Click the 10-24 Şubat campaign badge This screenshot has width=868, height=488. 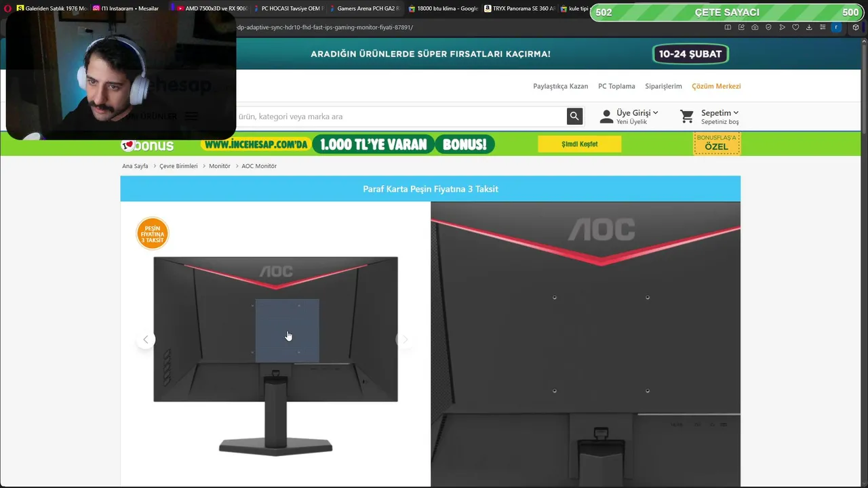[690, 54]
